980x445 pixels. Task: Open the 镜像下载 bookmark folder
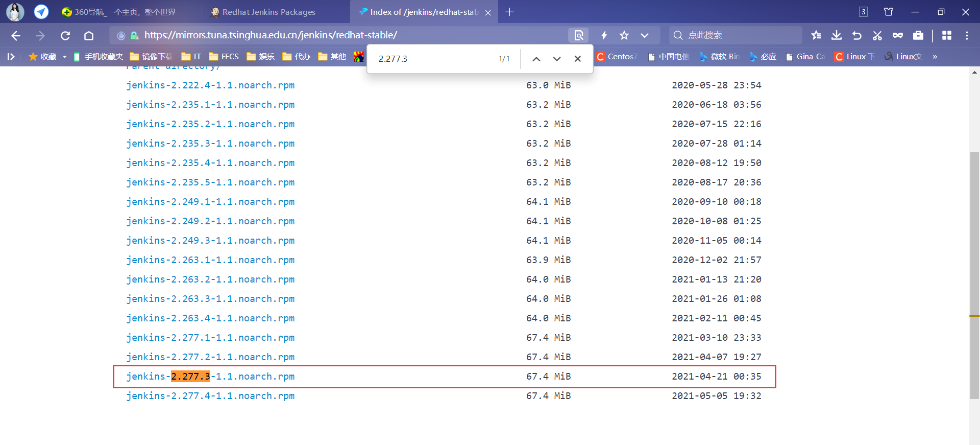pyautogui.click(x=151, y=57)
